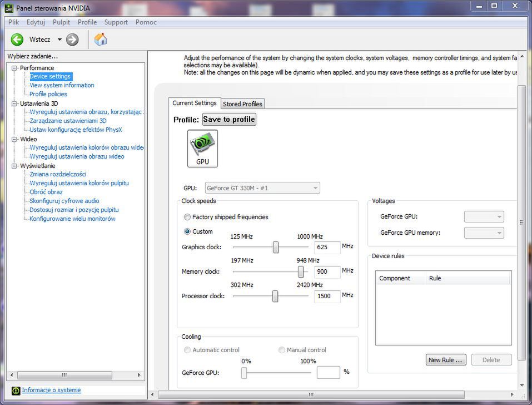This screenshot has height=405, width=532.
Task: Collapse the Wyświetlanie tree node
Action: click(14, 166)
